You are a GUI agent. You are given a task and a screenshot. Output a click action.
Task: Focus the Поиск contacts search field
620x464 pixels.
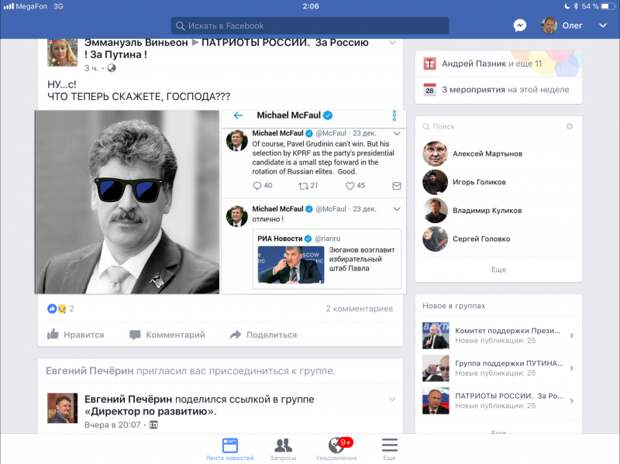coord(492,126)
